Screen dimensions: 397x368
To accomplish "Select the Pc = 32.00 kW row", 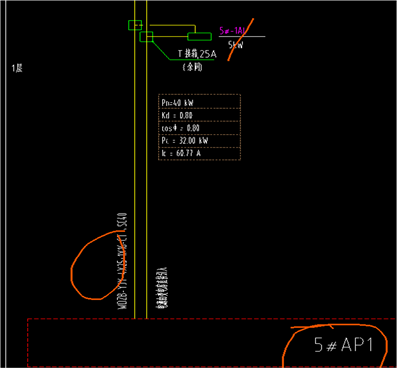I will point(199,141).
